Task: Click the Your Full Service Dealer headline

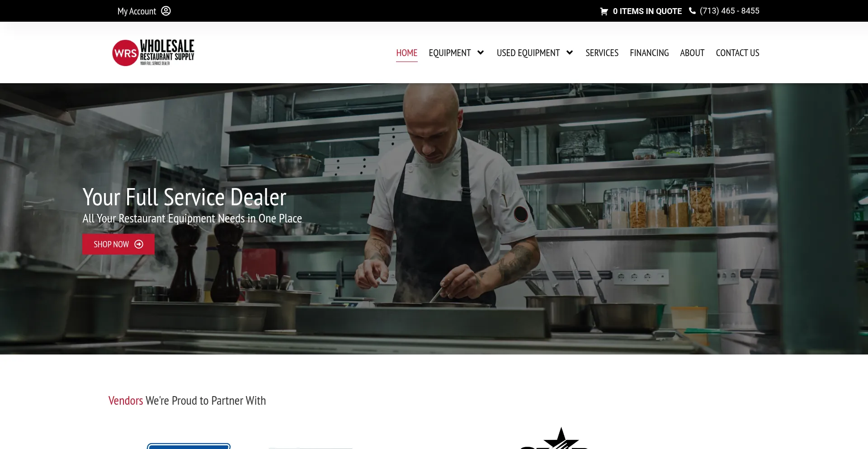Action: 184,198
